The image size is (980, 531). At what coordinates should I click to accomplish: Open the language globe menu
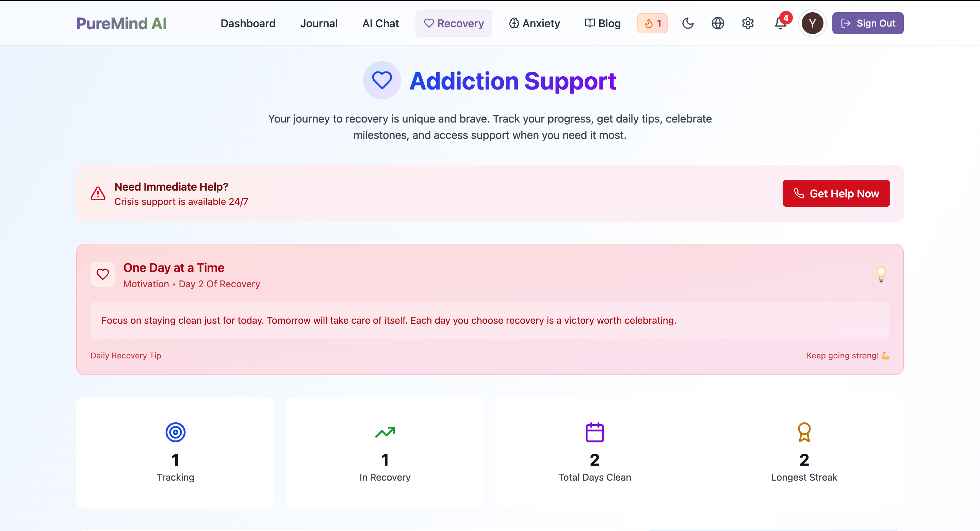pyautogui.click(x=718, y=23)
